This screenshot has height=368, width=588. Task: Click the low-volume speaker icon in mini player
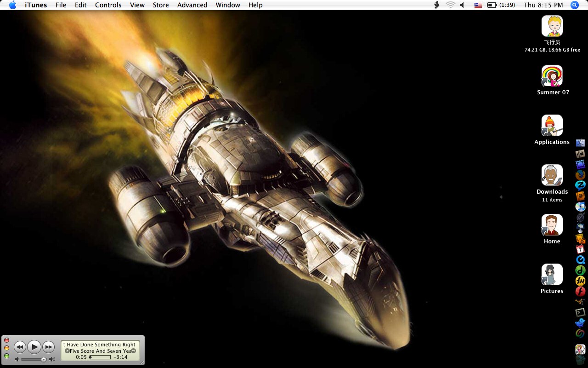17,359
